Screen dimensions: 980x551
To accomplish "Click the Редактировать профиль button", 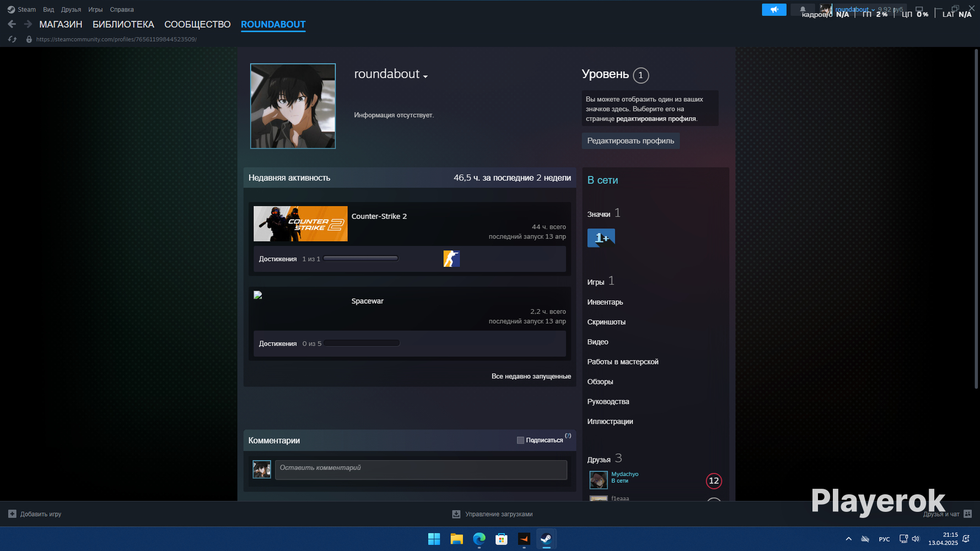I will coord(631,141).
